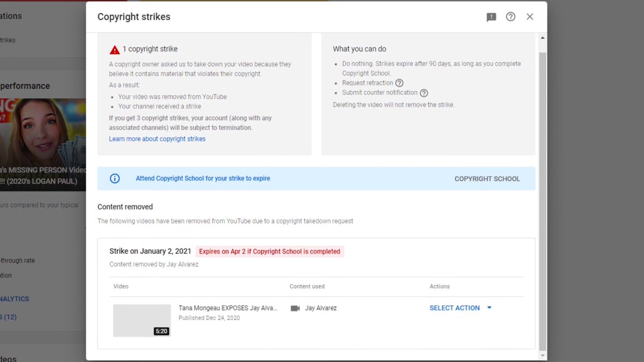
Task: Click the NALYTICS link in the background page
Action: coord(14,299)
